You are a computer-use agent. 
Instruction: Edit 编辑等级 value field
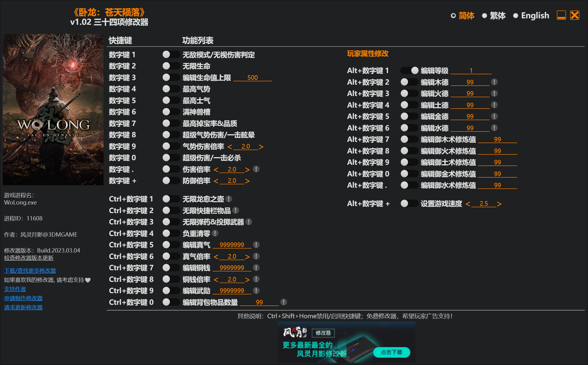coord(471,71)
